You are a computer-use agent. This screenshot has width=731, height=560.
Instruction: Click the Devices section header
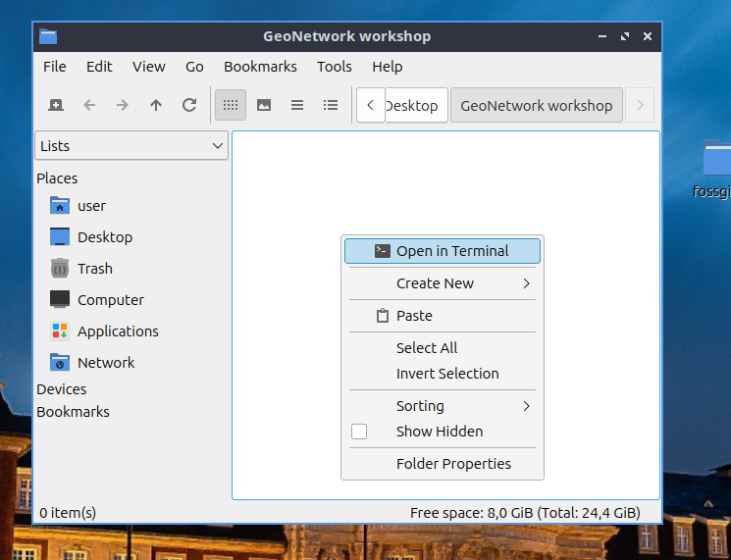pos(62,389)
